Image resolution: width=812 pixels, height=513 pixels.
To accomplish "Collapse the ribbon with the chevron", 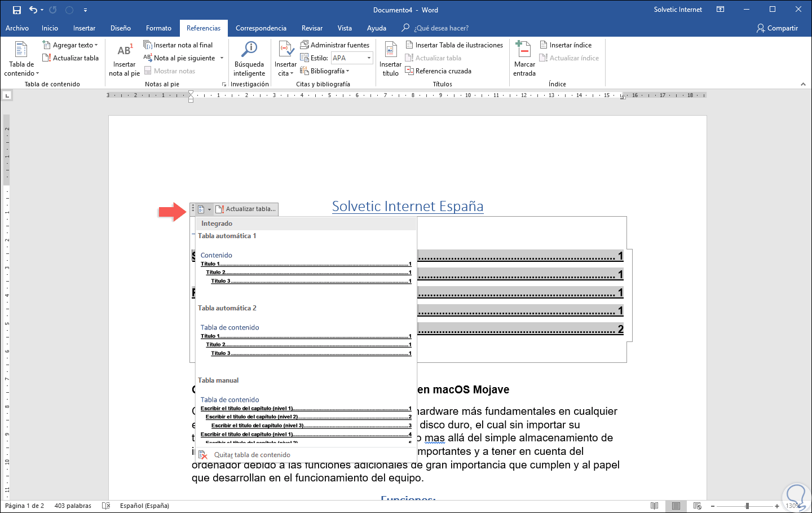I will coord(803,84).
